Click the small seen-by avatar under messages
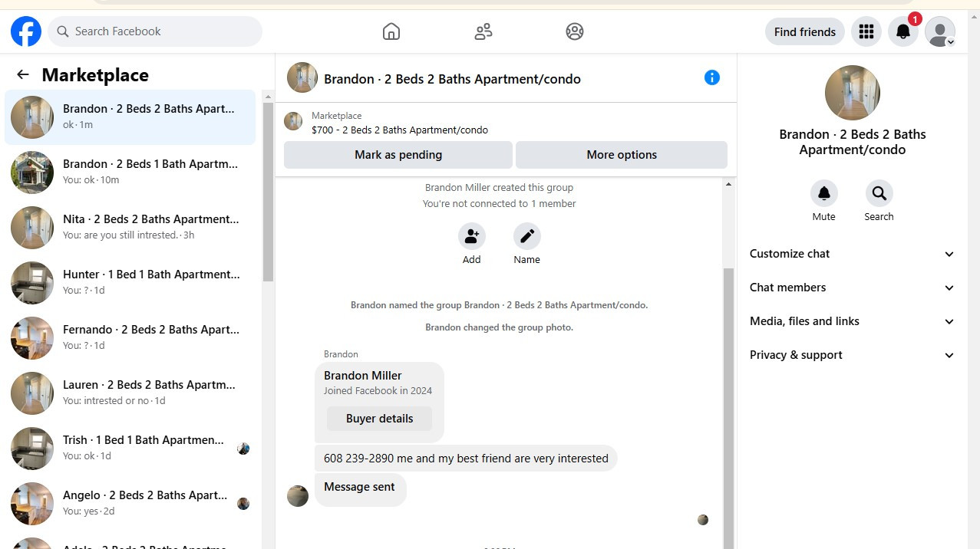Viewport: 980px width, 549px height. coord(703,520)
